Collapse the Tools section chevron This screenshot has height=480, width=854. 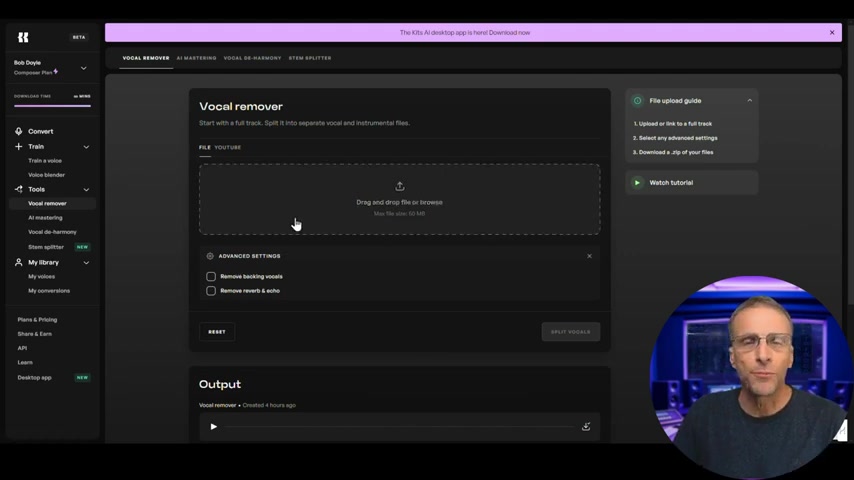86,190
